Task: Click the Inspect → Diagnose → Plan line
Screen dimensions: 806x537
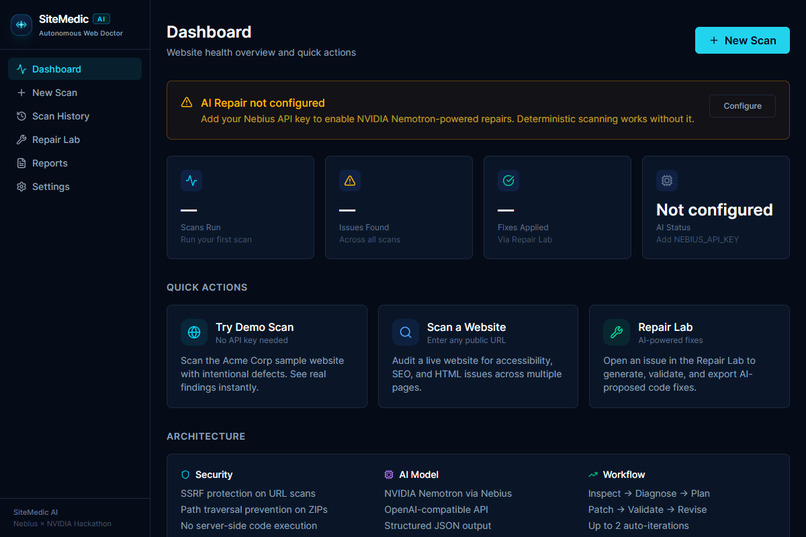Action: 649,493
